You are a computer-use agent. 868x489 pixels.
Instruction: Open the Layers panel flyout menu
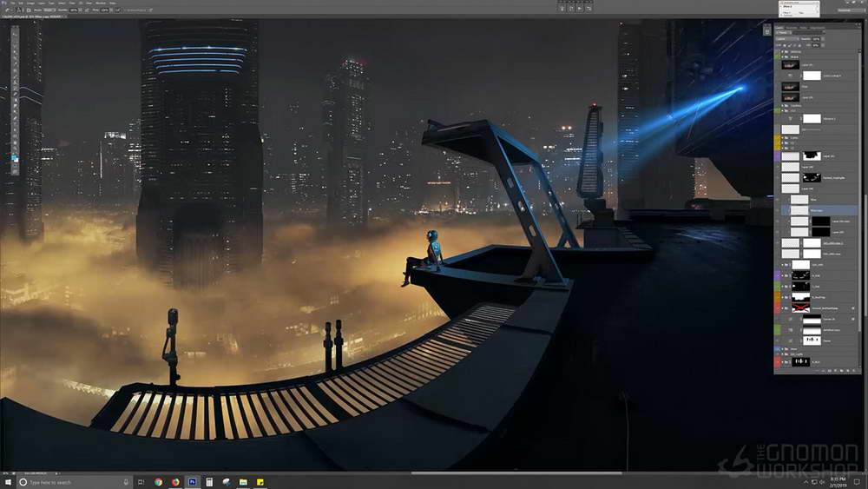point(859,28)
